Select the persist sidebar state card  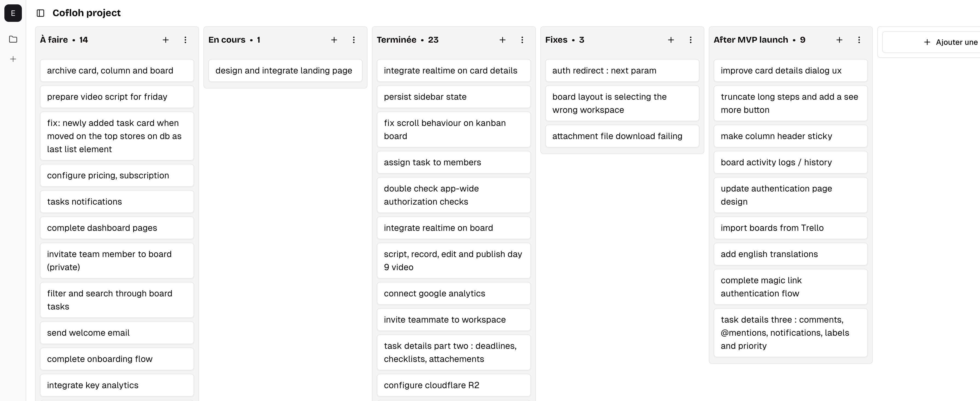(453, 96)
